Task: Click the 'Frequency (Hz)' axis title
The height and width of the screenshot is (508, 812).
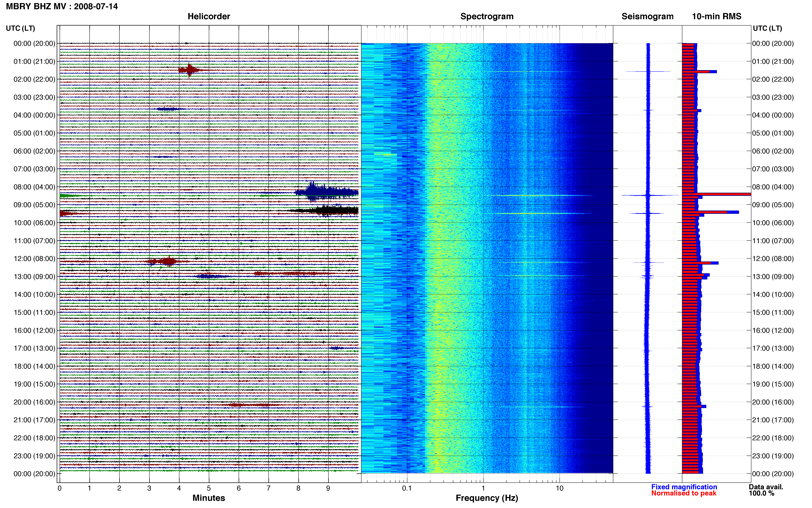Action: point(487,498)
